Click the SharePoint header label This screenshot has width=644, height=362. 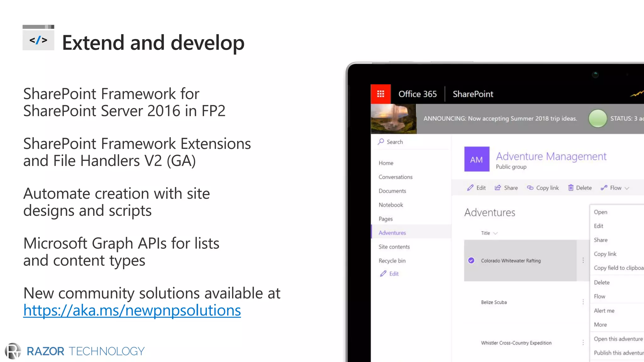[473, 94]
